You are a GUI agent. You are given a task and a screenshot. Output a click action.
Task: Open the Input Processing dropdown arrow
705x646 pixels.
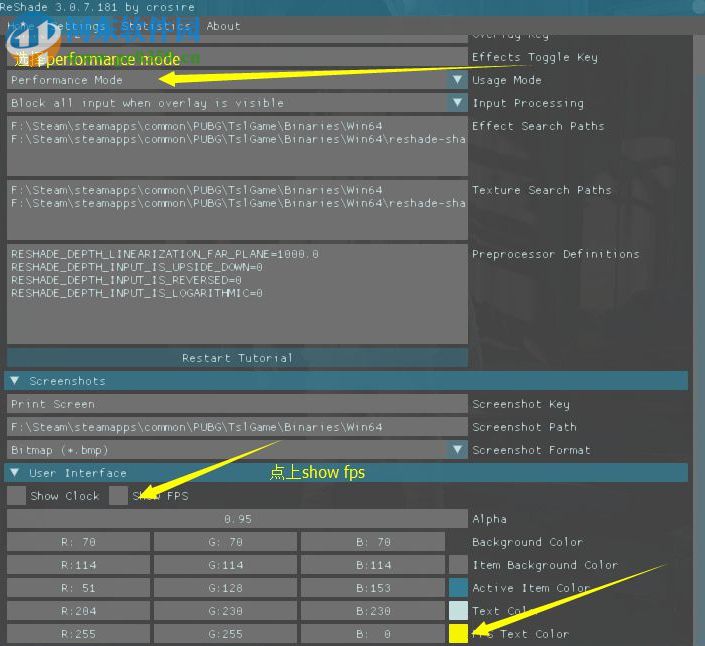[x=457, y=103]
